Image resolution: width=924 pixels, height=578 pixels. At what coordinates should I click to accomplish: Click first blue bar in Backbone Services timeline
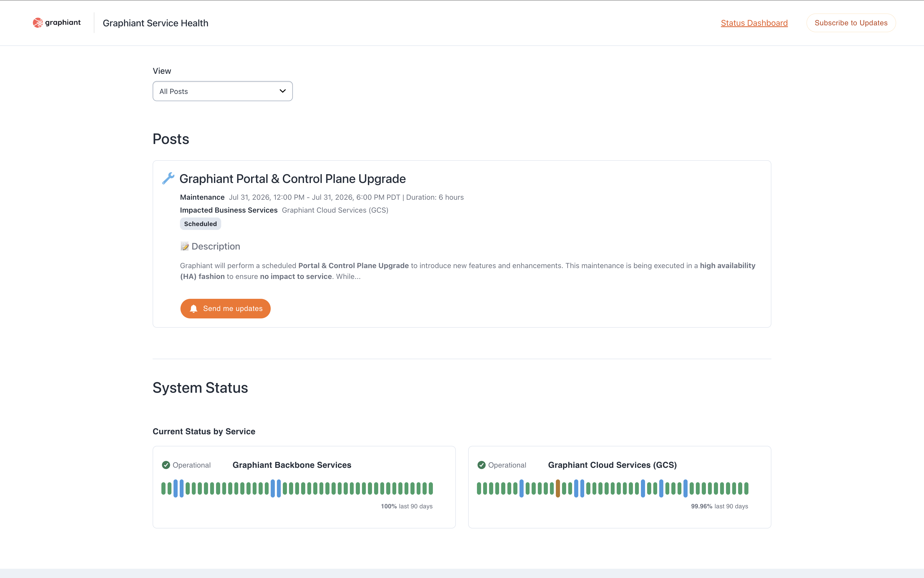176,488
